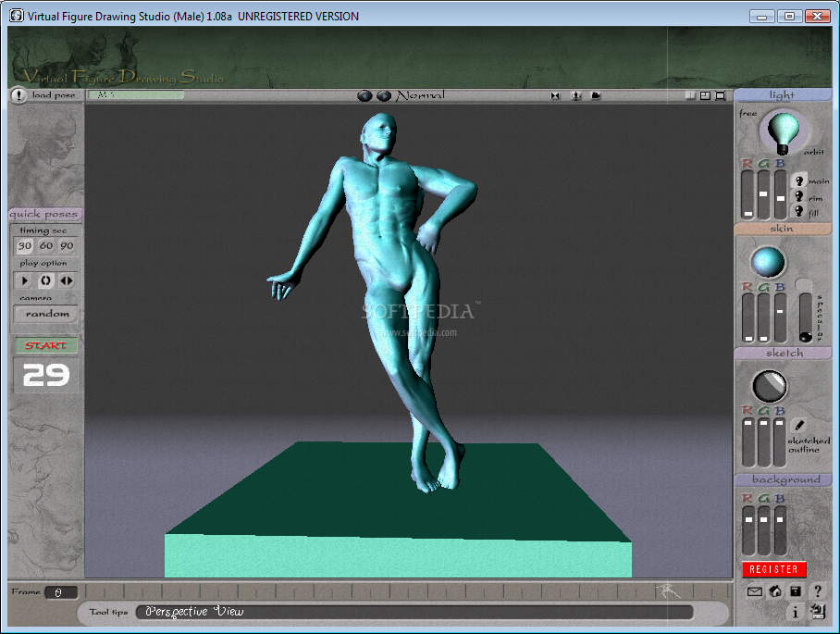Adjust the skin green channel slider
The width and height of the screenshot is (840, 634).
[x=764, y=317]
